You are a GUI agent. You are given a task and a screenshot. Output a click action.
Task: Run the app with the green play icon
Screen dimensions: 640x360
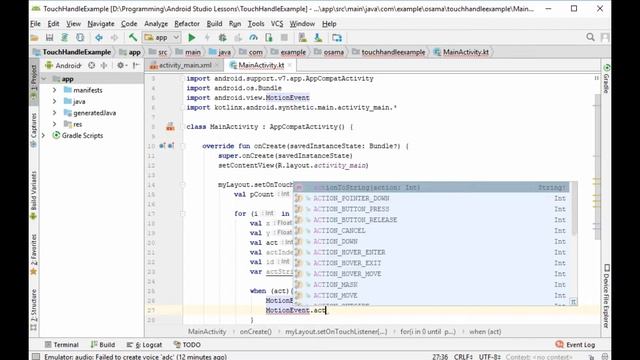tap(191, 38)
